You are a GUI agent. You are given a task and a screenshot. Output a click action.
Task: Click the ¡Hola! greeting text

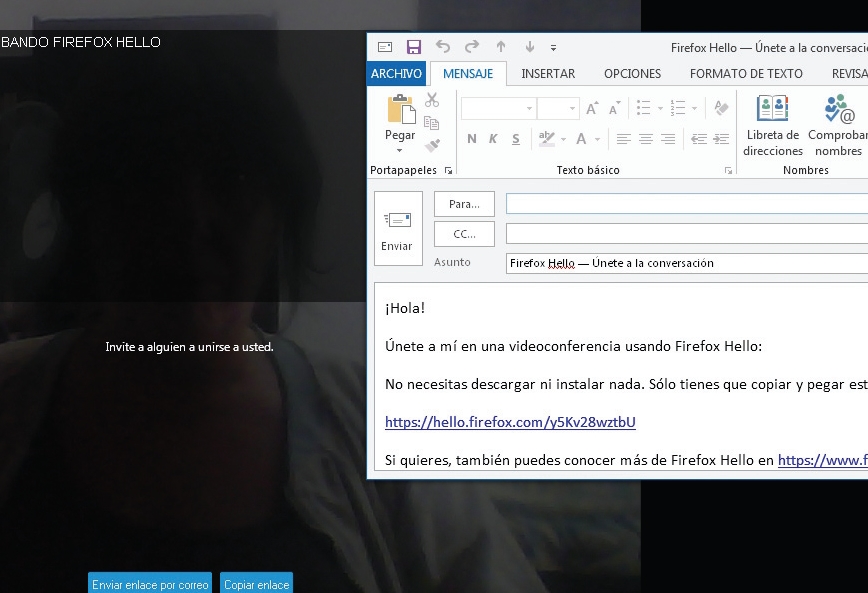(x=405, y=308)
